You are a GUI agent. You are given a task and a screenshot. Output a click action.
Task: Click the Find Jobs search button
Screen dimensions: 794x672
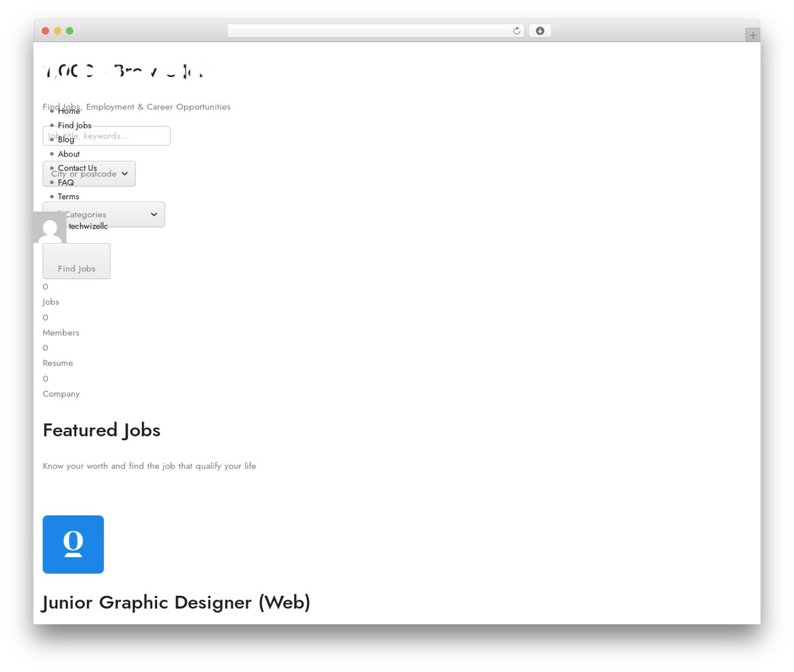click(76, 261)
